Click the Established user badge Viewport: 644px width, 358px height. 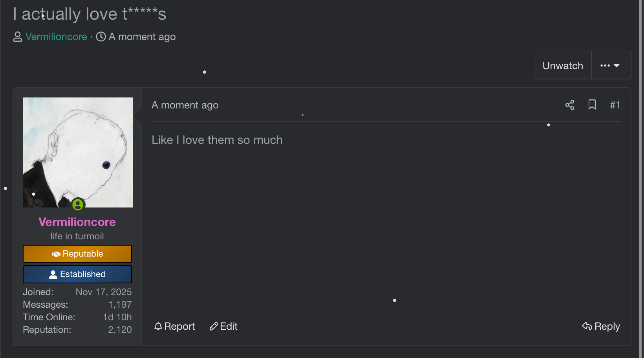(77, 274)
